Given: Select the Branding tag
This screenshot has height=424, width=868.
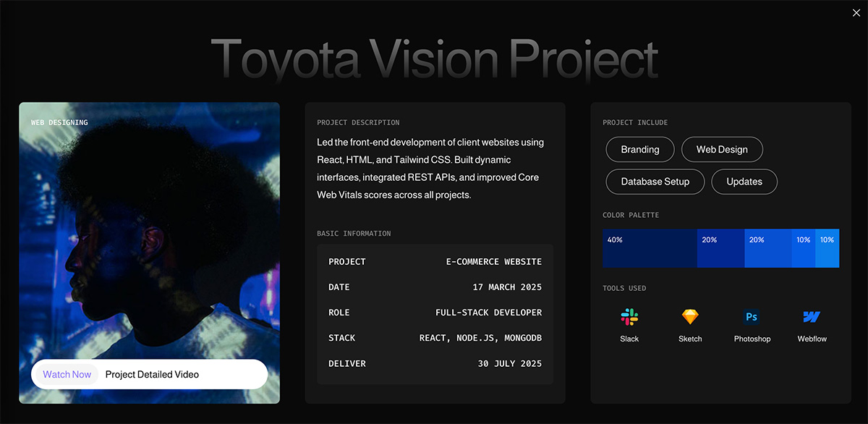Looking at the screenshot, I should pos(640,150).
